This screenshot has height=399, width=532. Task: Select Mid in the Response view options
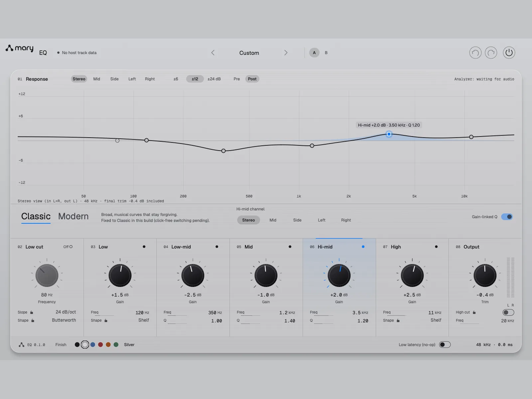click(96, 79)
